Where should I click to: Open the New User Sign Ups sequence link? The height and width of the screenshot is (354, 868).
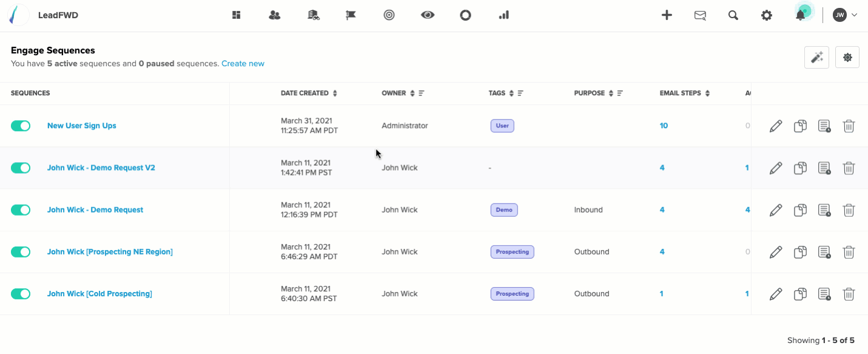(82, 126)
